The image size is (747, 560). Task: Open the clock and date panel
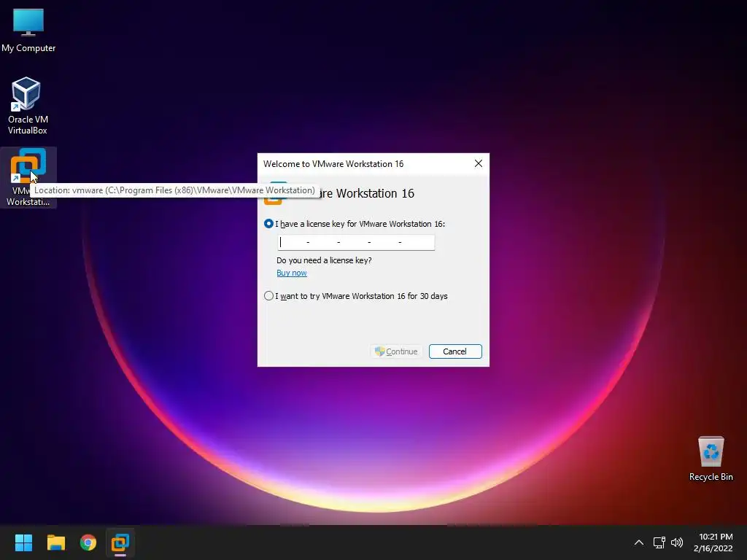713,542
